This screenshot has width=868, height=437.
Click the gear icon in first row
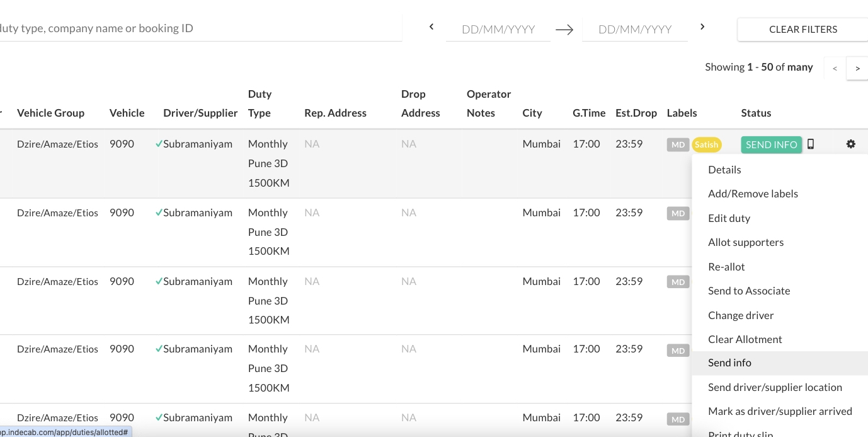click(x=851, y=144)
